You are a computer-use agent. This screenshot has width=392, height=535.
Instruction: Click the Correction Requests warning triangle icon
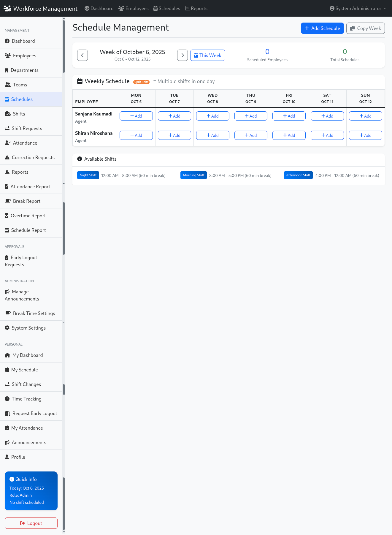coord(7,157)
